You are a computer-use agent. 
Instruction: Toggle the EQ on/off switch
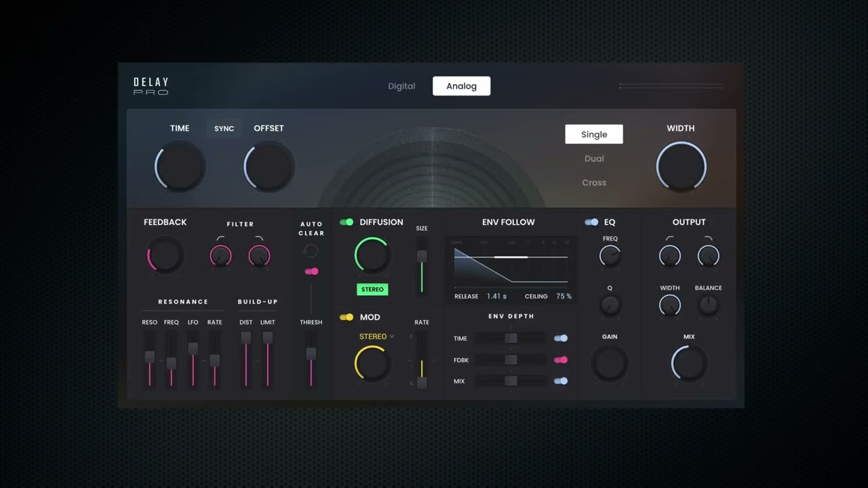(591, 222)
